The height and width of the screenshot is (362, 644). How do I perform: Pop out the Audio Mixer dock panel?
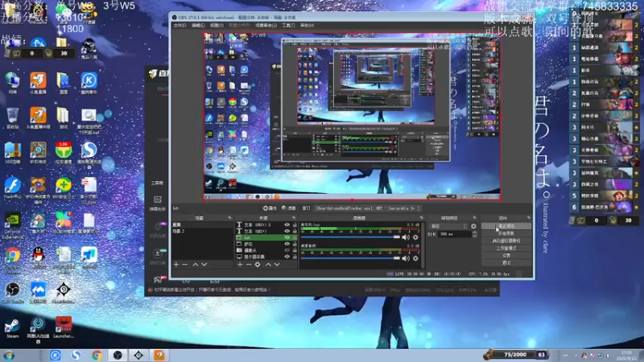pyautogui.click(x=421, y=218)
